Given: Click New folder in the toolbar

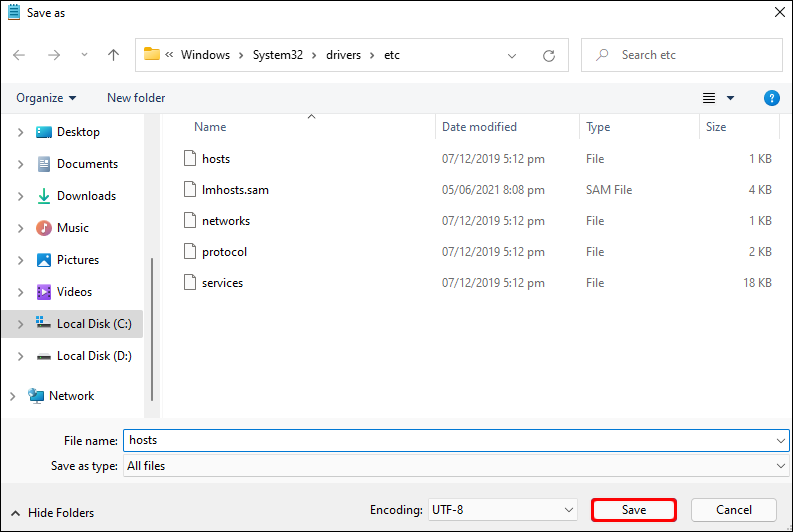Looking at the screenshot, I should point(136,98).
